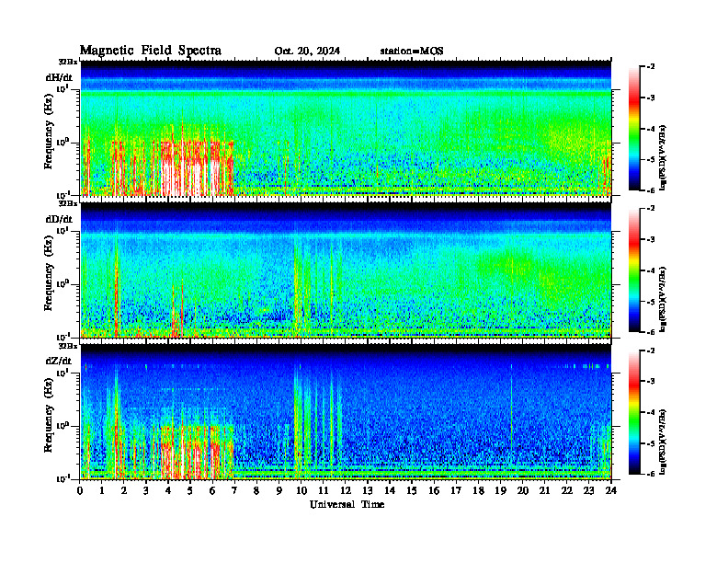Click hour tick label "14" on time axis
728x563 pixels.
(390, 490)
